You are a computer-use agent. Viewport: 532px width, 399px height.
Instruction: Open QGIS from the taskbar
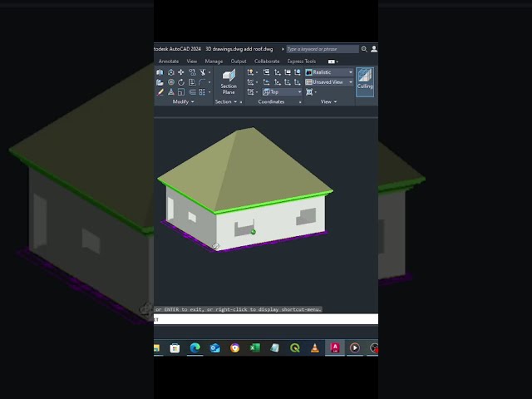point(295,347)
